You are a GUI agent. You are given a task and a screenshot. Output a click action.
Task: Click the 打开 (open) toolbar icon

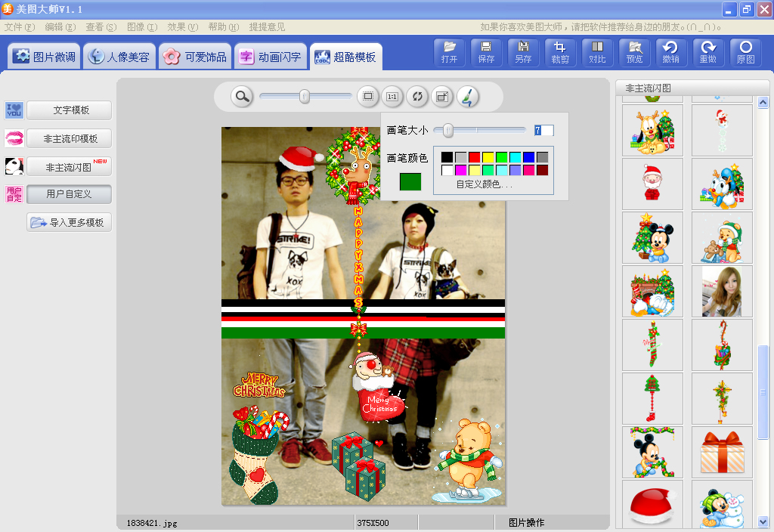click(449, 52)
